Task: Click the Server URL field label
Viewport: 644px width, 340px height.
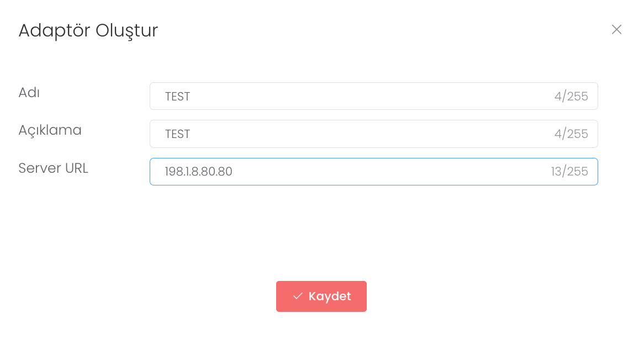Action: tap(53, 168)
